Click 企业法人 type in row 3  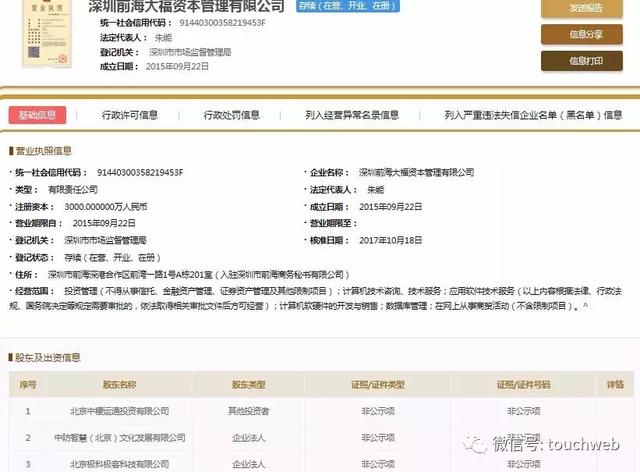(249, 464)
